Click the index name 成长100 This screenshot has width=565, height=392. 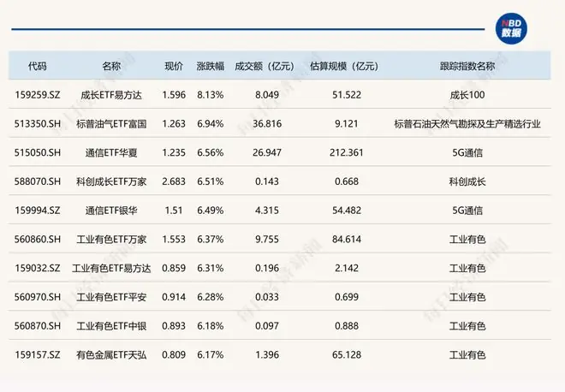pos(467,95)
